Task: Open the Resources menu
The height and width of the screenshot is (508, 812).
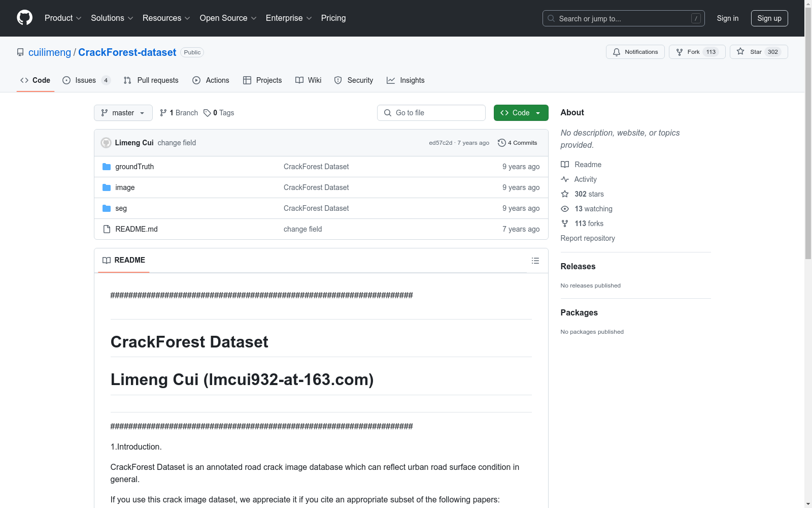Action: 166,18
